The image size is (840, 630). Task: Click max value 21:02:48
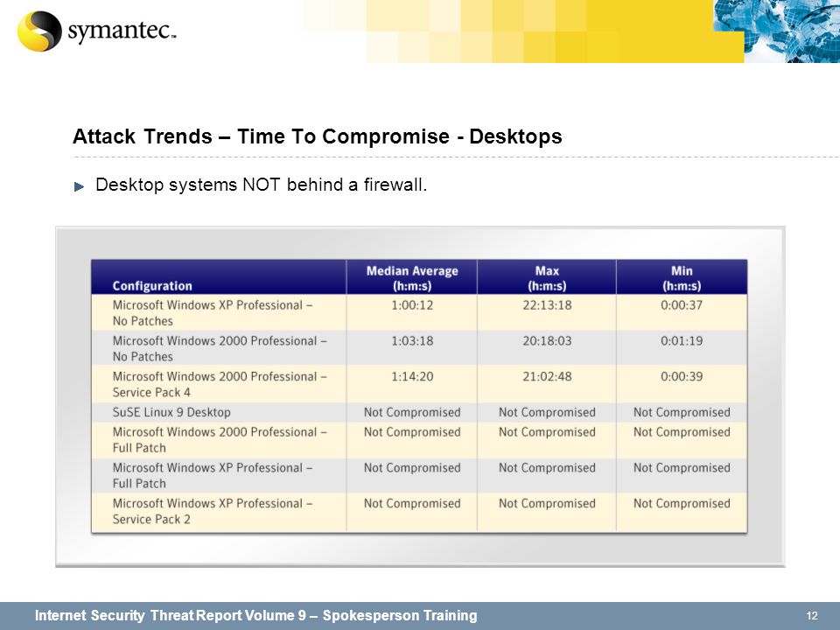tap(547, 376)
